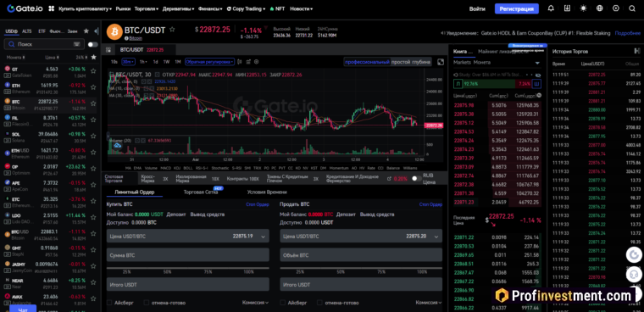Viewport: 644px width, 312px height.
Task: Click the order book column settings icon
Action: (539, 95)
